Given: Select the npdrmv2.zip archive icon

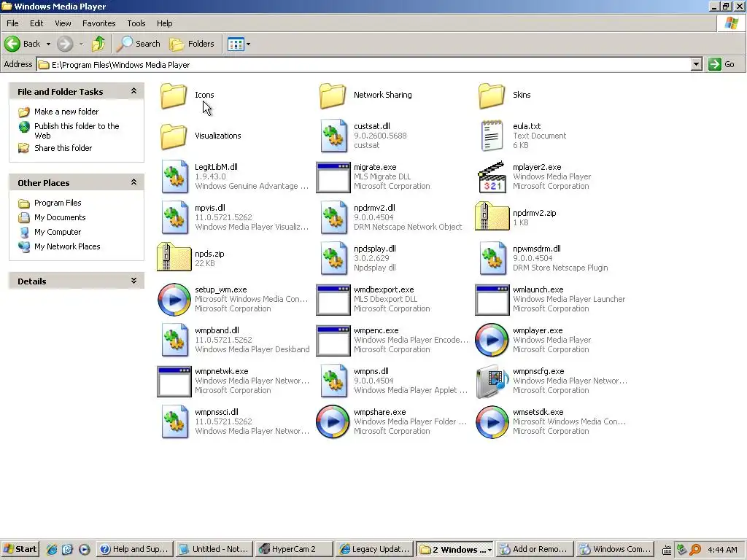Looking at the screenshot, I should coord(492,217).
